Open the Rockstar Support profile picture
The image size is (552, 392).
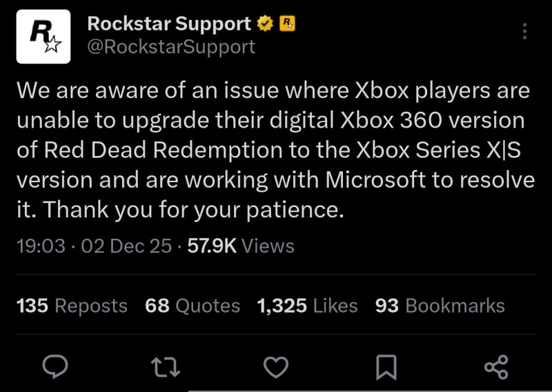pos(43,37)
